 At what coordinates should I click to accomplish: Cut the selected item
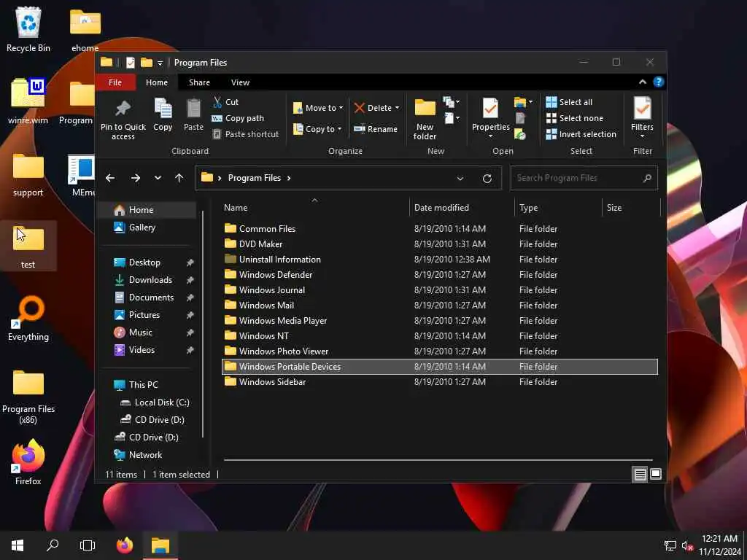tap(225, 102)
